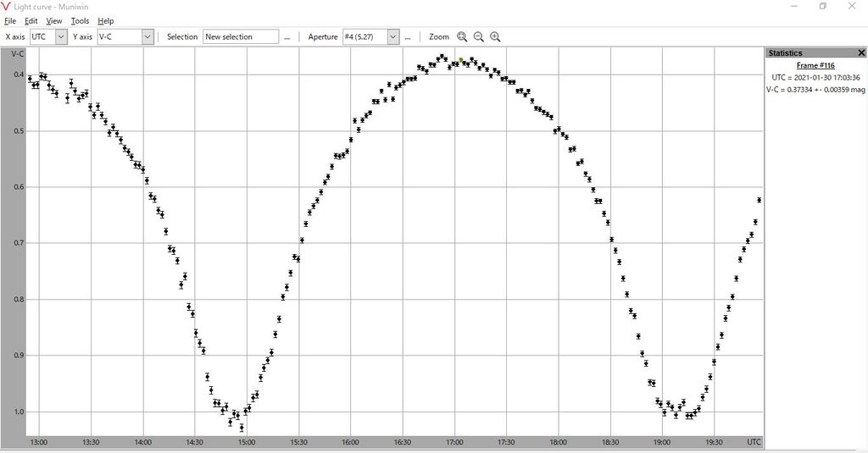Screen dimensions: 868x453
Task: Open the Help menu
Action: pyautogui.click(x=106, y=21)
